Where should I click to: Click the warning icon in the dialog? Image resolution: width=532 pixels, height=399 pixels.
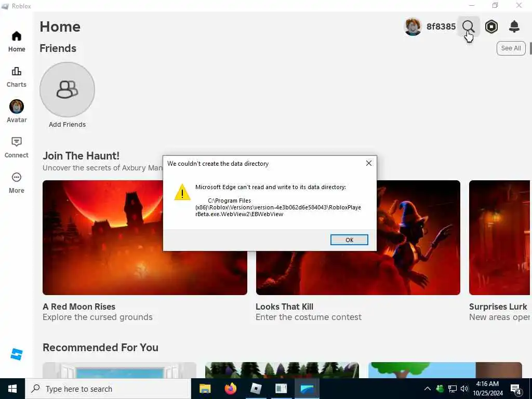pos(182,192)
